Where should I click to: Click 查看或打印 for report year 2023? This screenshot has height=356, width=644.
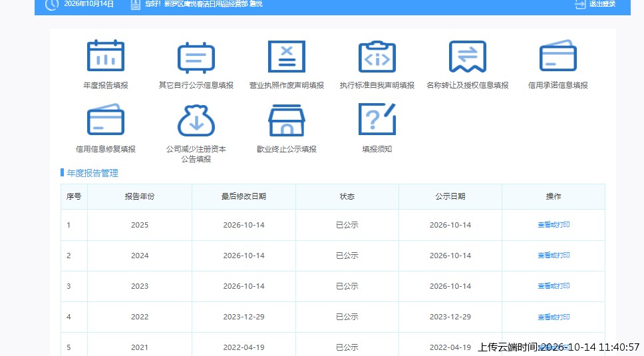tap(554, 285)
